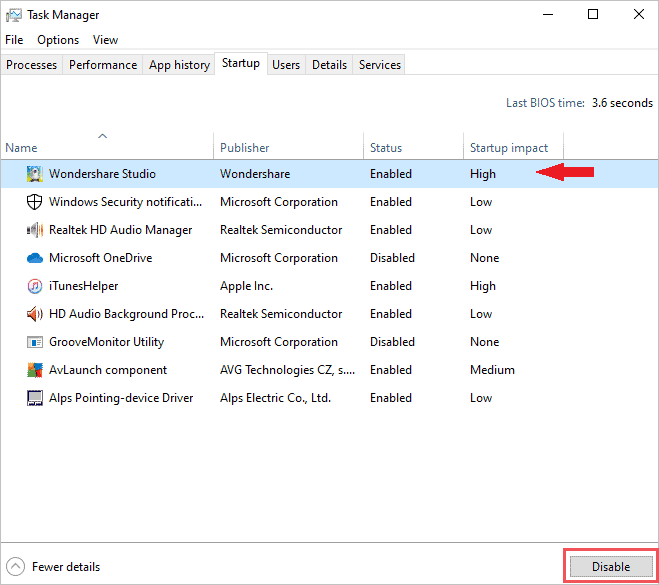Open the File menu
Image resolution: width=659 pixels, height=585 pixels.
(14, 40)
